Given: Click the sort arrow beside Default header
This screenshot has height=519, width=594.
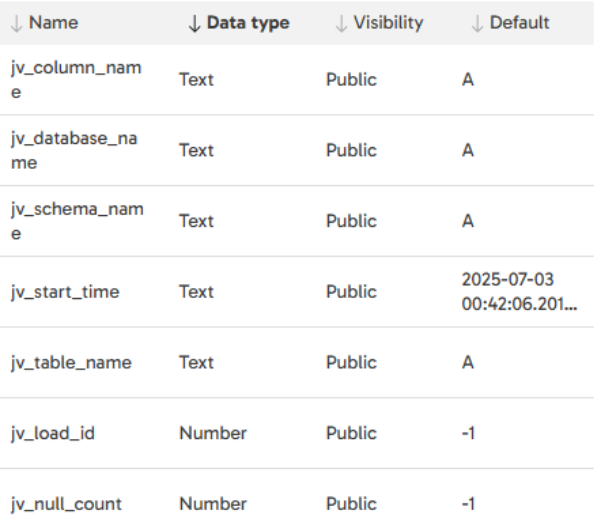Looking at the screenshot, I should pyautogui.click(x=477, y=23).
